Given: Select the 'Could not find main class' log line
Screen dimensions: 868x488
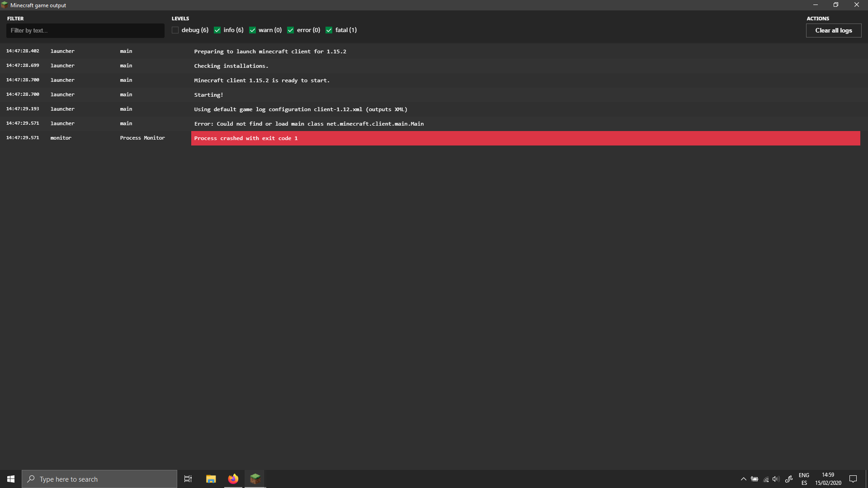Looking at the screenshot, I should click(309, 124).
